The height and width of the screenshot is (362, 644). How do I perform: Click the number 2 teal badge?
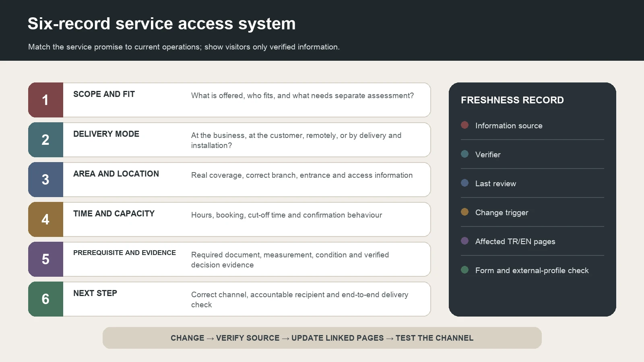45,140
